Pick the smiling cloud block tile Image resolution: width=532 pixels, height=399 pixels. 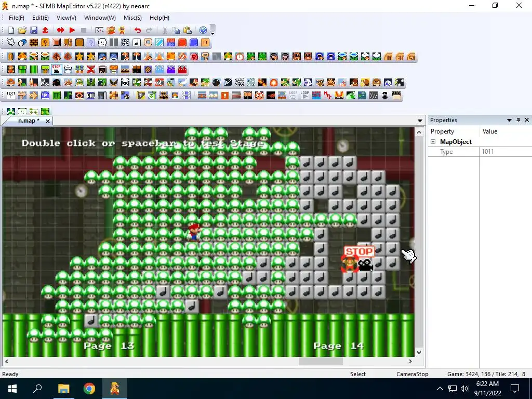point(102,43)
